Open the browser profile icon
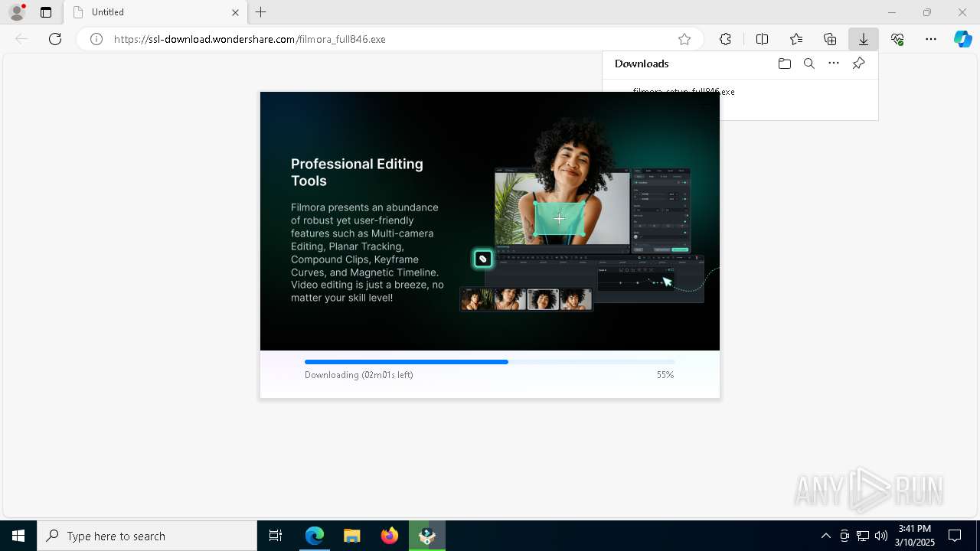The width and height of the screenshot is (980, 551). (17, 12)
